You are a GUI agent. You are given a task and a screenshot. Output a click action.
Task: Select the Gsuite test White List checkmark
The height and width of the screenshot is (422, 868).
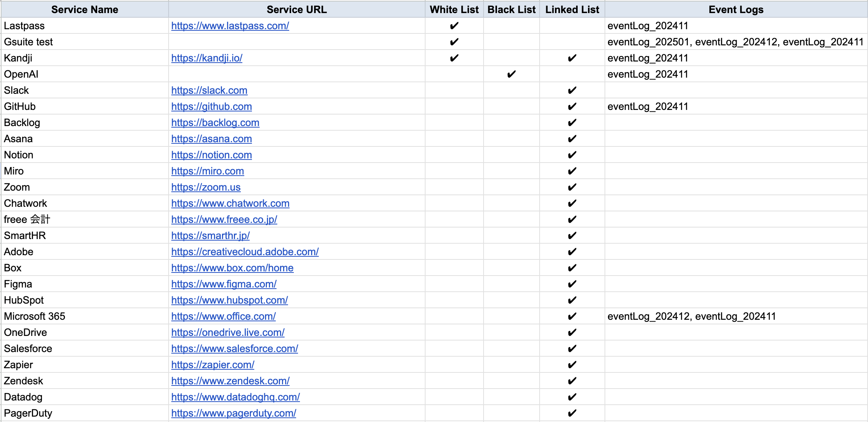click(x=454, y=42)
